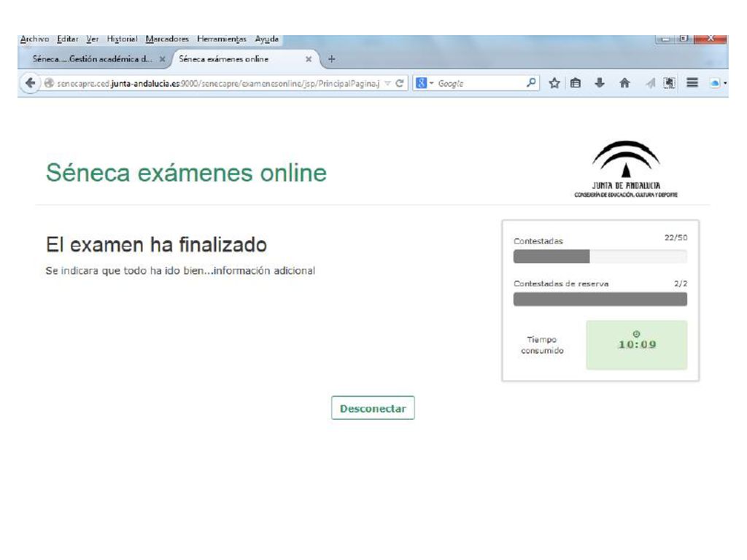Click the clock icon above the timer
The width and height of the screenshot is (747, 560).
point(636,334)
